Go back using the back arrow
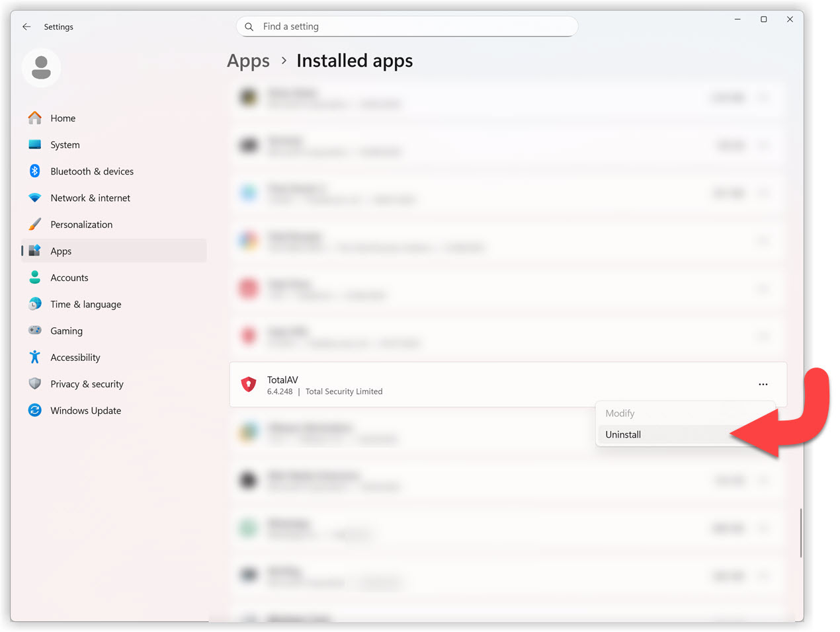Viewport: 840px width, 632px height. pyautogui.click(x=26, y=27)
